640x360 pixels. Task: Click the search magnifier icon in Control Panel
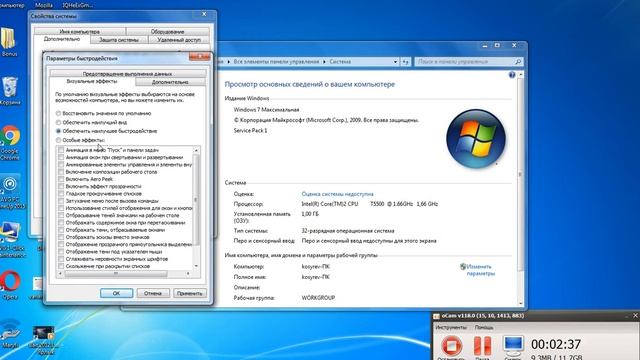pyautogui.click(x=518, y=62)
